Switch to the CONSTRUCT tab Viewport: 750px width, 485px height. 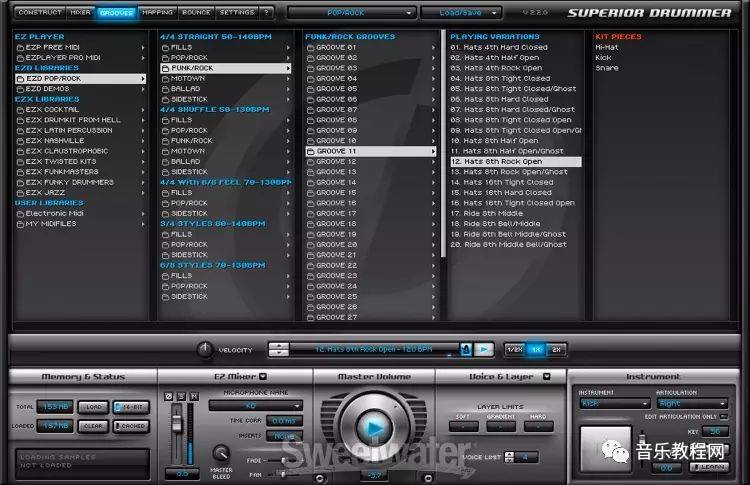coord(40,12)
